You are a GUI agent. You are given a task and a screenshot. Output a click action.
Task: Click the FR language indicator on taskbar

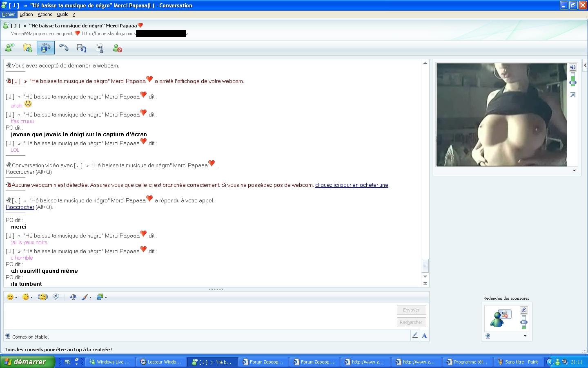67,362
